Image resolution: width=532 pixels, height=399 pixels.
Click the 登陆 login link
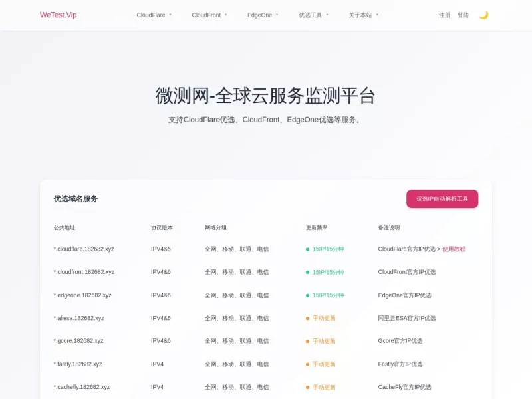tap(463, 15)
